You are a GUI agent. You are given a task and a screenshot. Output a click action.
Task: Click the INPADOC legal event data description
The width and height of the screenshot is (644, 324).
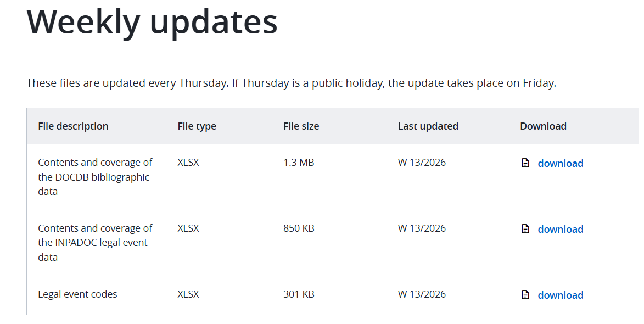click(x=95, y=243)
